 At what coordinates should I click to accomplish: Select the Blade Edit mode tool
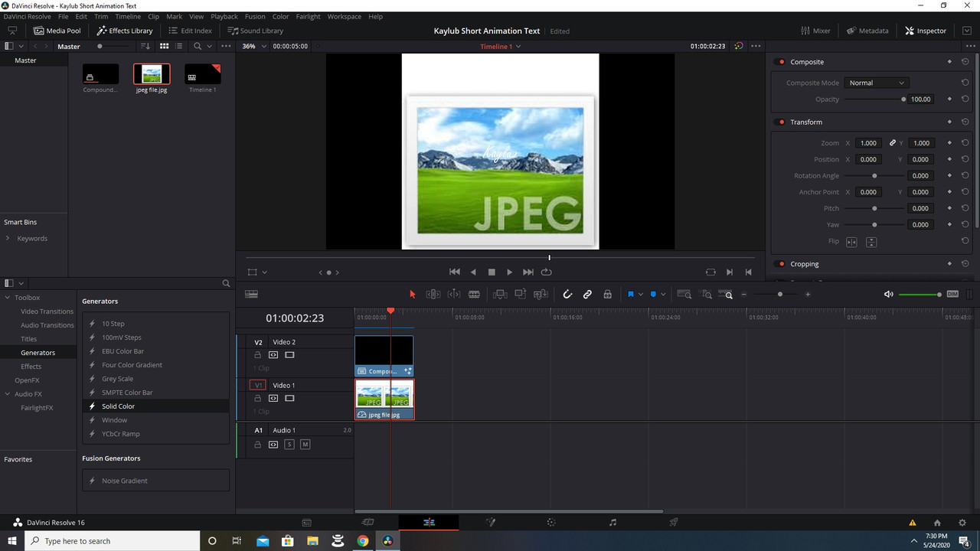point(474,294)
